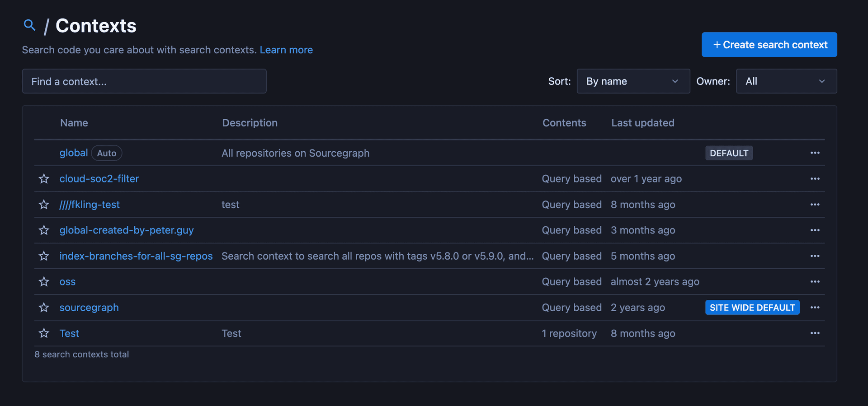Click the search magnifier icon beside Contexts

click(30, 25)
